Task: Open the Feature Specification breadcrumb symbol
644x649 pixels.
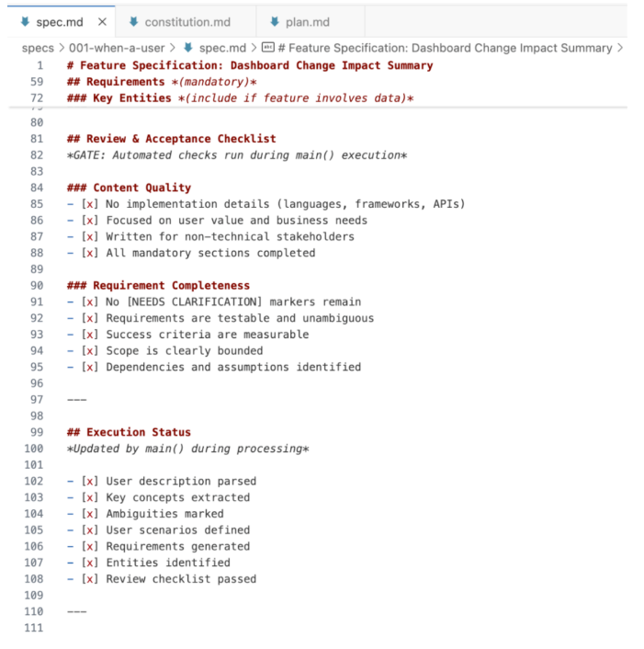Action: (x=445, y=48)
